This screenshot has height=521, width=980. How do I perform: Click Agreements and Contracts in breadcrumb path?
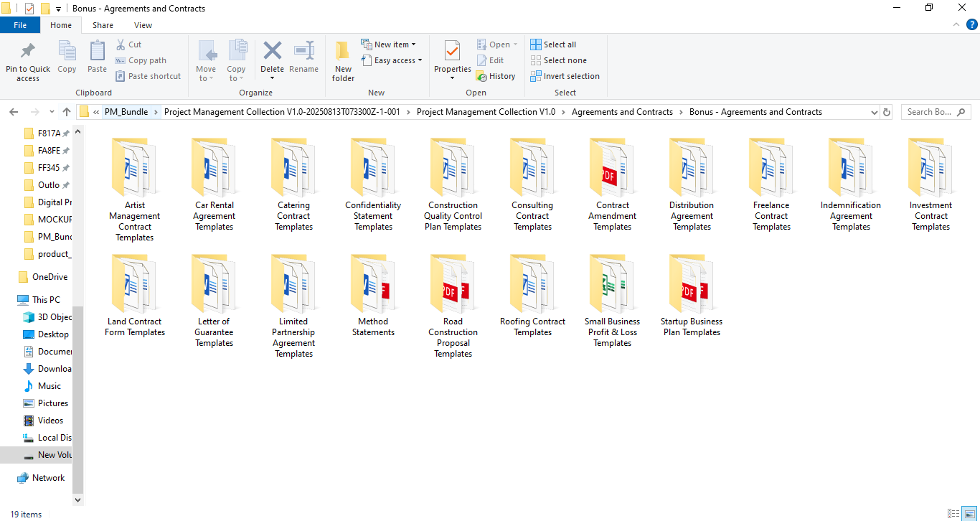point(622,112)
